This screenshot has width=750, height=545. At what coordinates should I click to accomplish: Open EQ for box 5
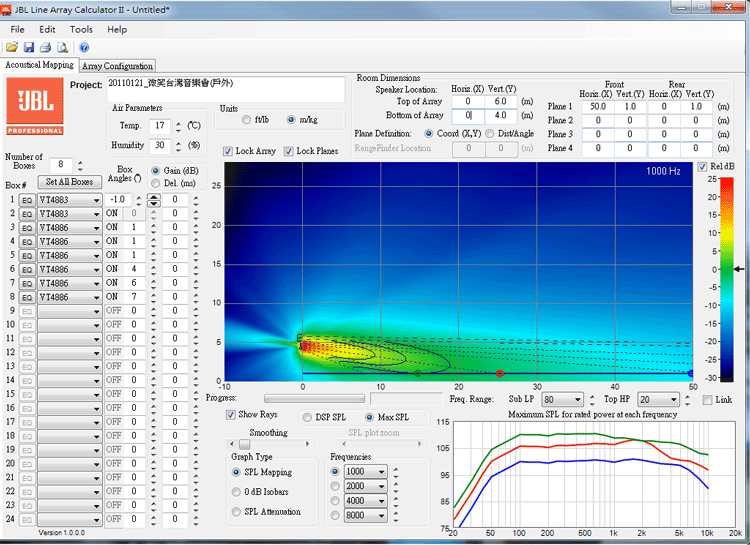pos(27,256)
